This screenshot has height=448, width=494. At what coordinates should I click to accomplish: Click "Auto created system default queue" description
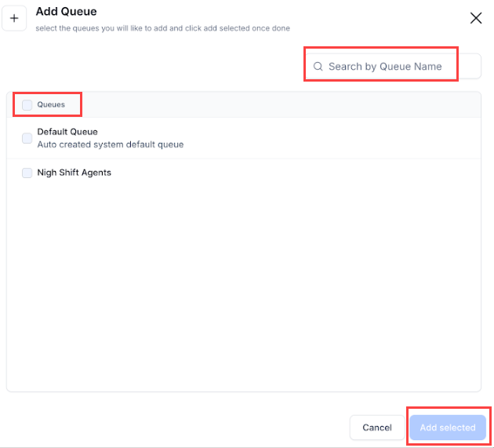click(110, 144)
